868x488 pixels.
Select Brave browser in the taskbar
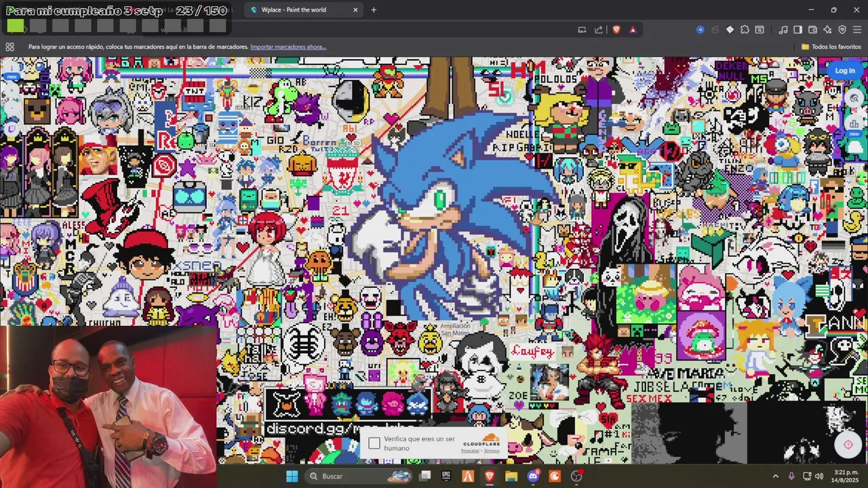[490, 476]
